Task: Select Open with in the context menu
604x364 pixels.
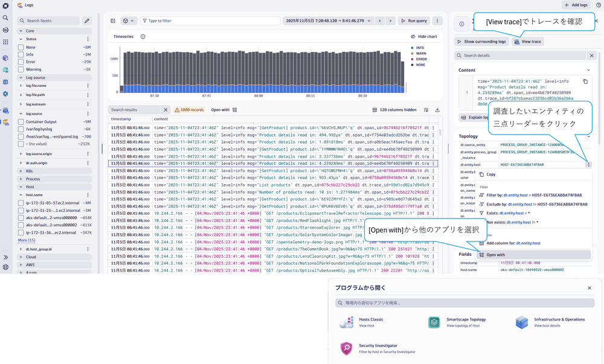Action: tap(495, 255)
